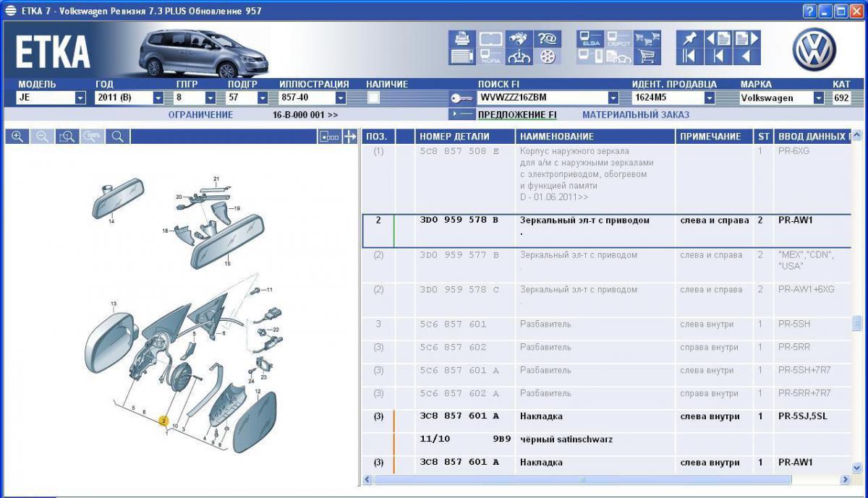Open the ?@ help query icon

[548, 39]
